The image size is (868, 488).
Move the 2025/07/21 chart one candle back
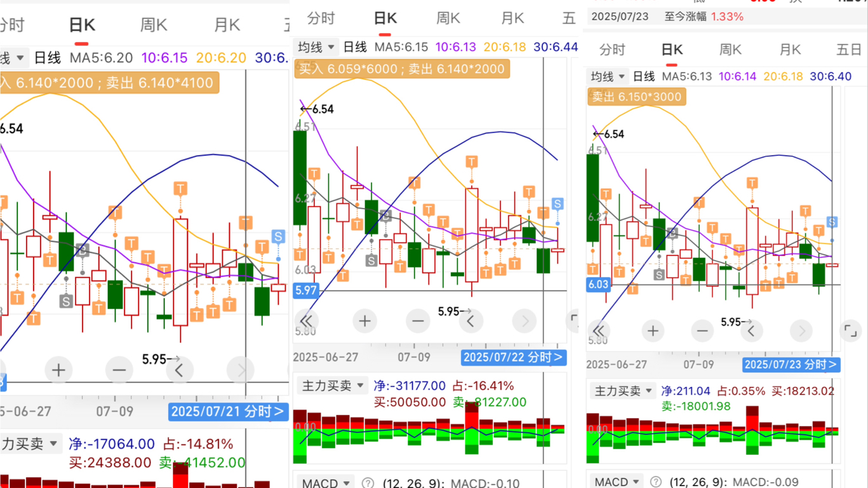[179, 370]
